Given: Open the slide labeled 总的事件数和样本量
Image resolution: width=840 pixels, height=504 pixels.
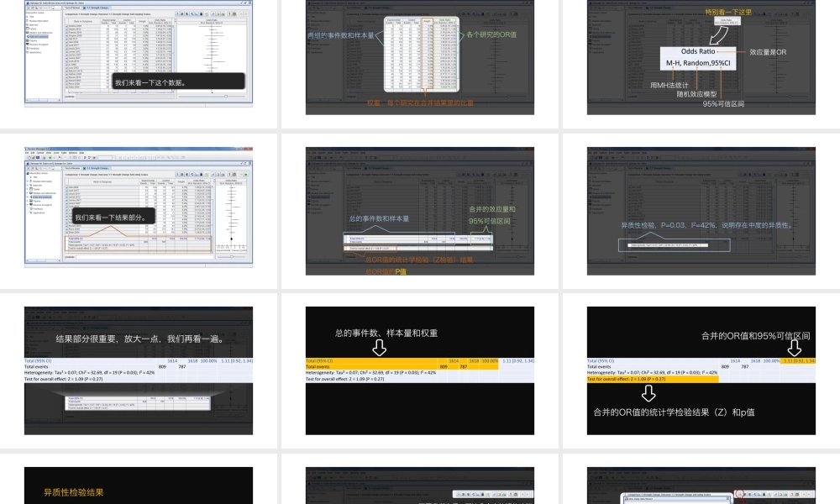Looking at the screenshot, I should coord(420,207).
